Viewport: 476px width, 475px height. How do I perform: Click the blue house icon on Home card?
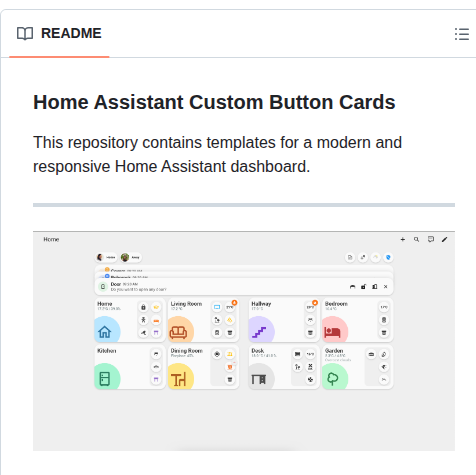[x=105, y=332]
